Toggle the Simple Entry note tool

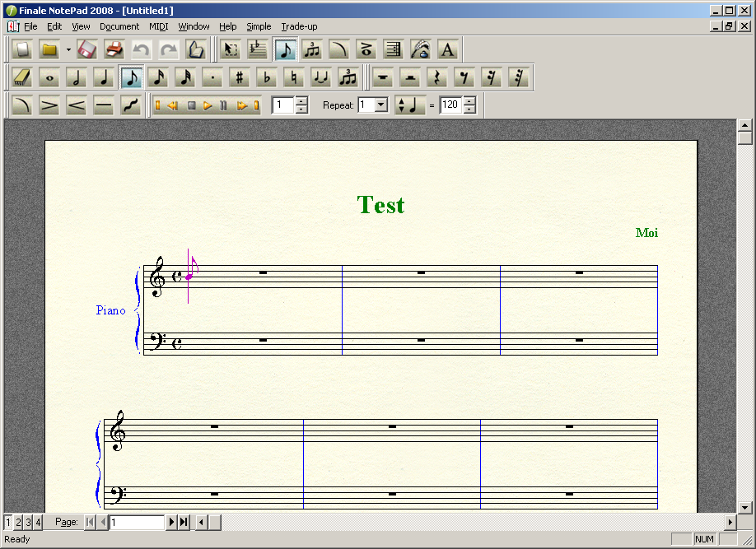[x=285, y=49]
